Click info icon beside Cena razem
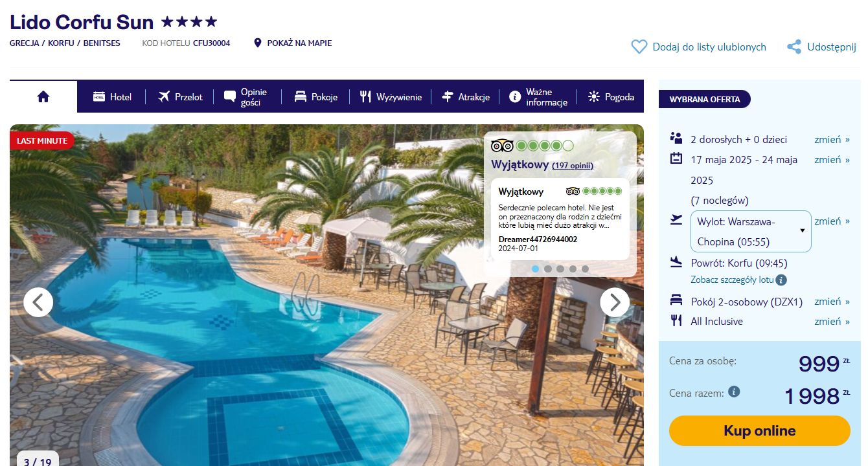Viewport: 868px width, 466px height. click(734, 392)
